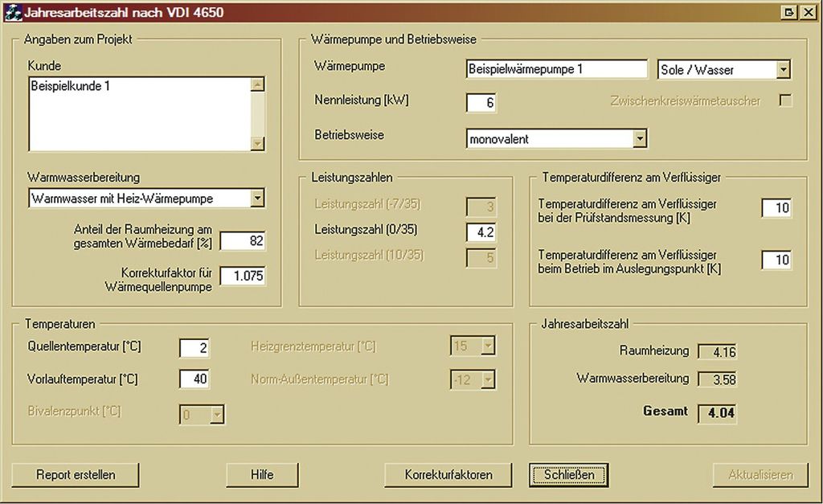Image resolution: width=823 pixels, height=504 pixels.
Task: Click the Quellentemperatur input field
Action: click(194, 347)
